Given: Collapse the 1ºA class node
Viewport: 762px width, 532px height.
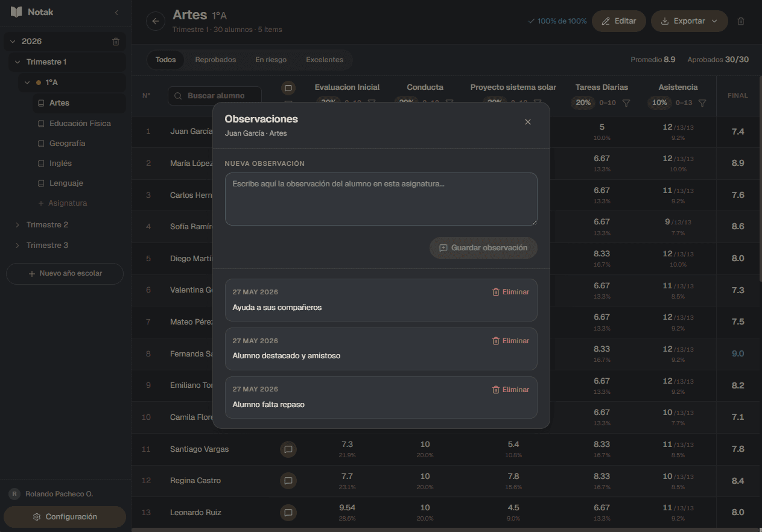Looking at the screenshot, I should [x=27, y=83].
